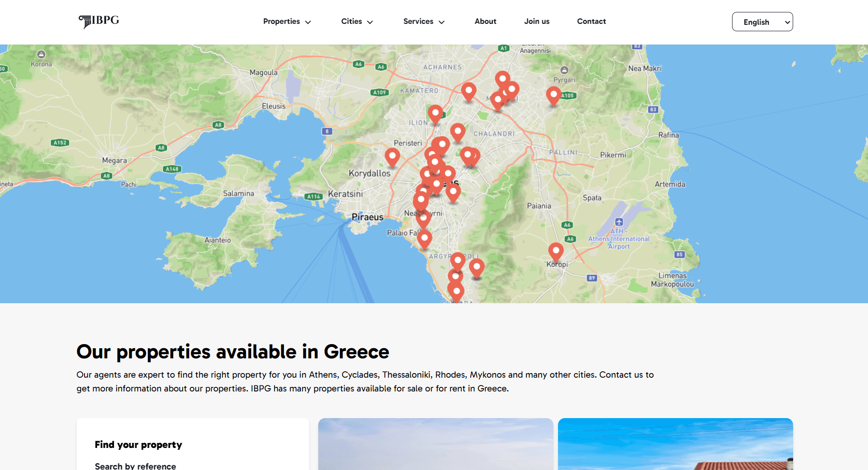Select the Join us menu item
Screen dimensions: 868x470
[536, 21]
